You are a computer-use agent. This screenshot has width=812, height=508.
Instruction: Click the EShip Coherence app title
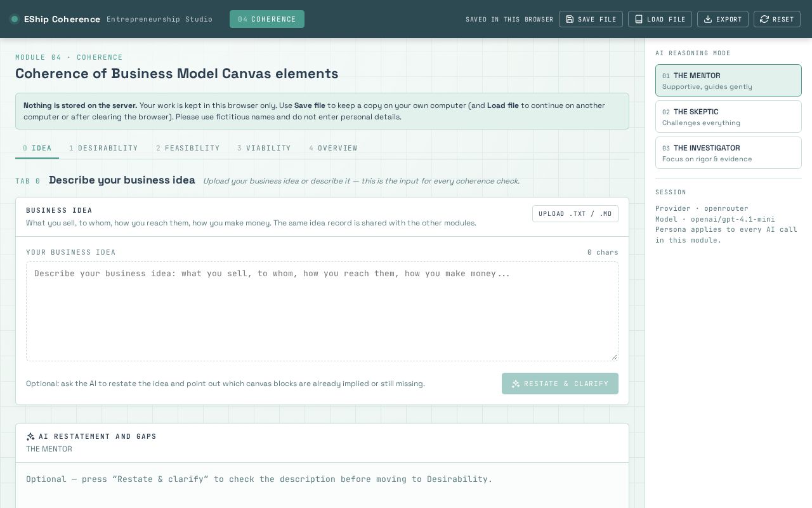62,19
